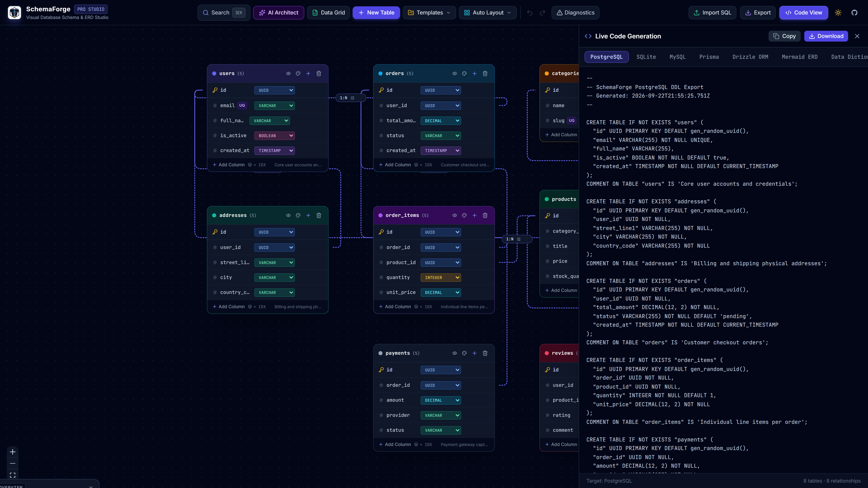
Task: Open palette color icon on addresses table
Action: click(x=298, y=215)
